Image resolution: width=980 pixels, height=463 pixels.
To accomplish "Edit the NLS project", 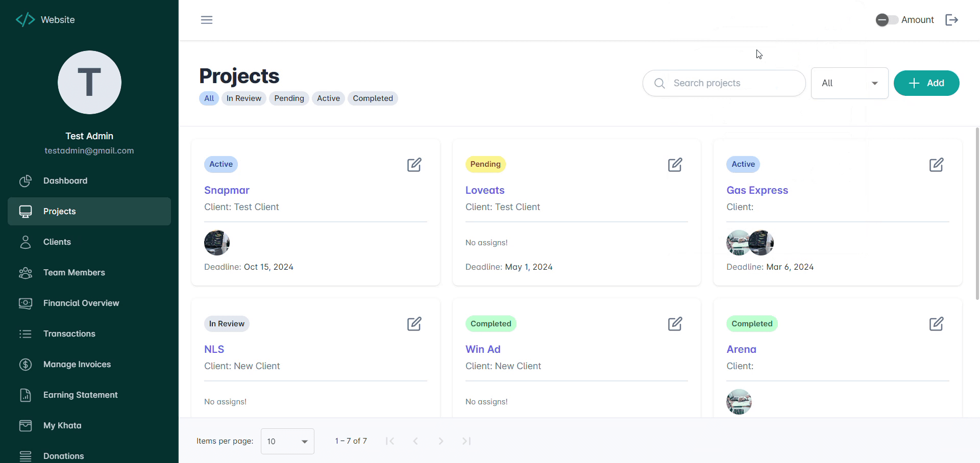I will [414, 324].
